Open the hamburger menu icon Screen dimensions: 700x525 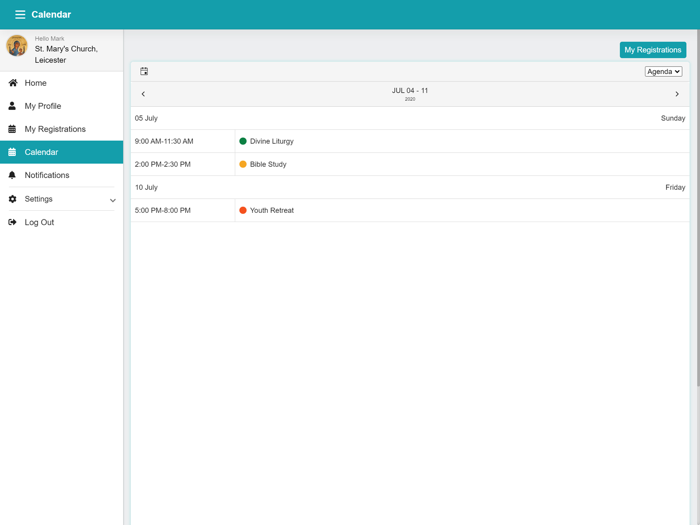tap(20, 14)
